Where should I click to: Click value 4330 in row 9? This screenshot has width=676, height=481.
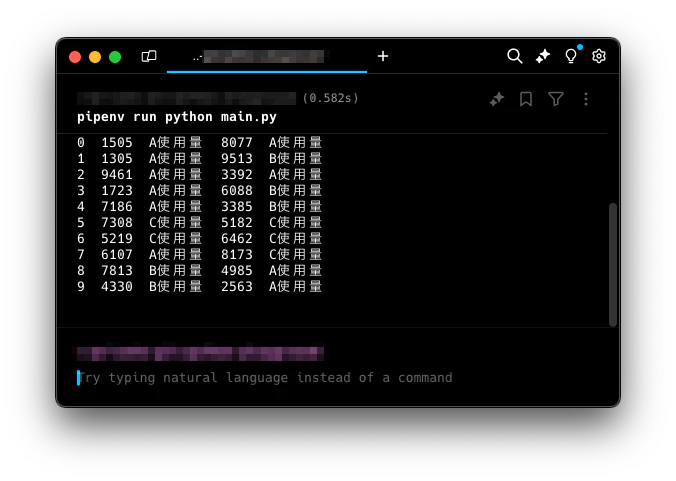117,286
